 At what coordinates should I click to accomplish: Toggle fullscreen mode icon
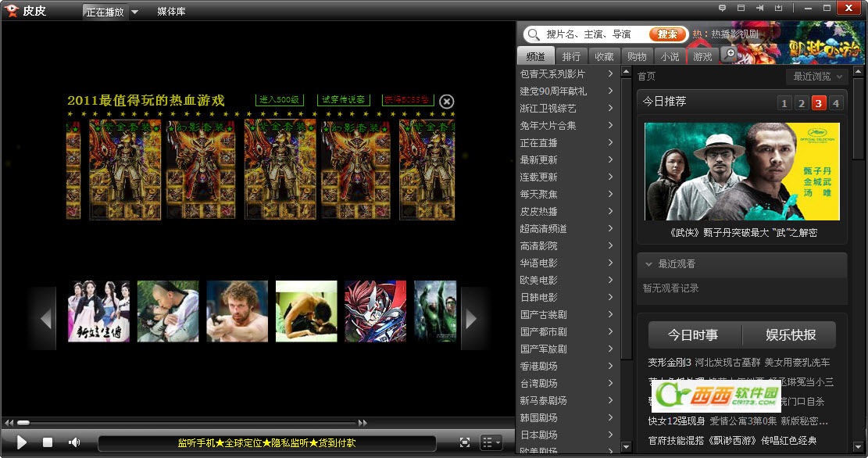click(465, 442)
